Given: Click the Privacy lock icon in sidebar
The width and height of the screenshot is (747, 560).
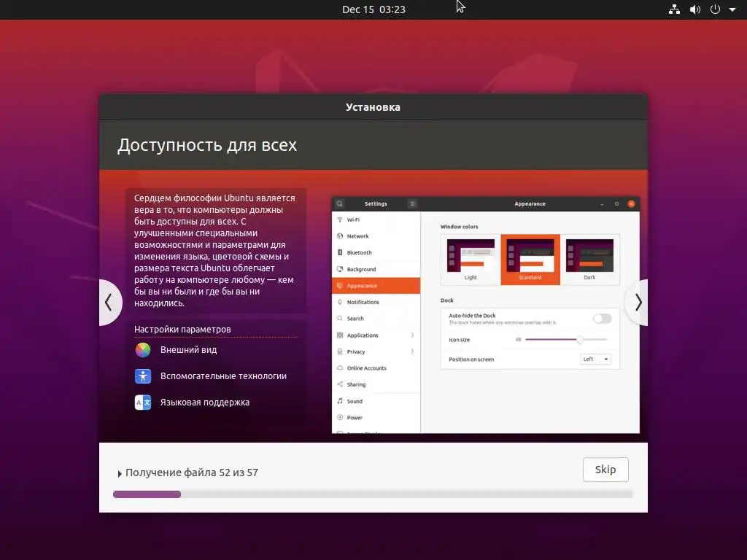Looking at the screenshot, I should click(340, 352).
